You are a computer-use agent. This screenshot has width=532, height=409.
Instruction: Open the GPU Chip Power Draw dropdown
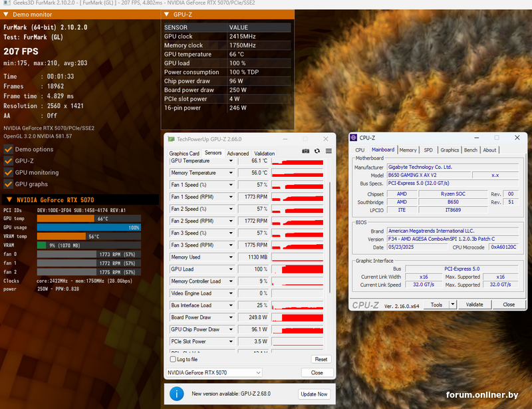(231, 330)
